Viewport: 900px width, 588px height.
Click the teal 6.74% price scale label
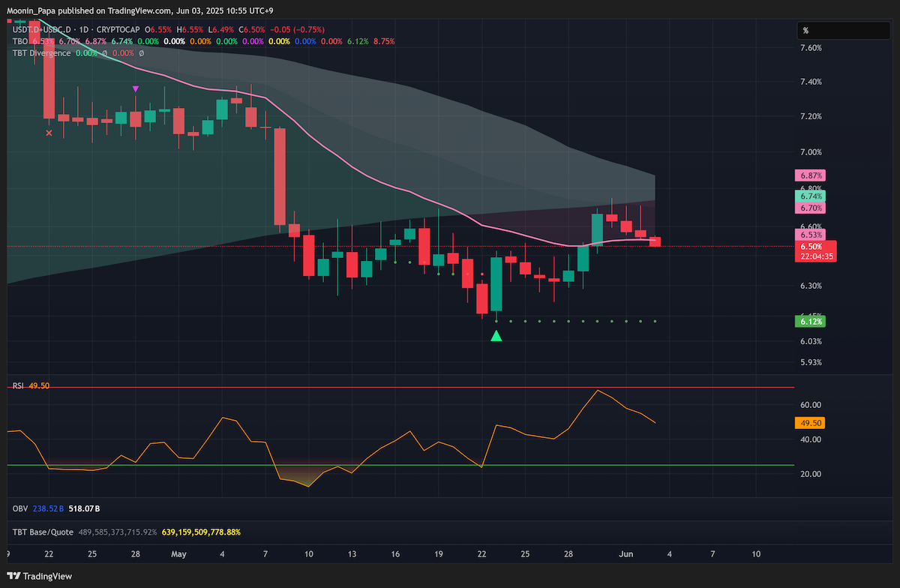810,195
